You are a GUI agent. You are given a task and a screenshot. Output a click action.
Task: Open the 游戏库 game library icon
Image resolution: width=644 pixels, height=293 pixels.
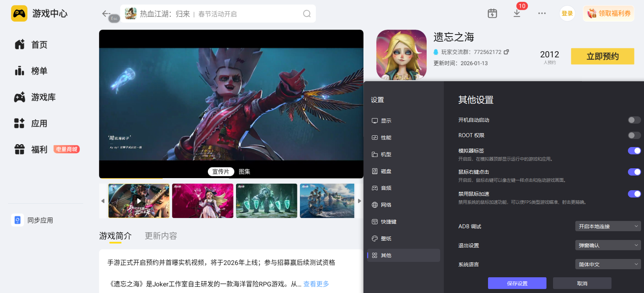coord(20,97)
